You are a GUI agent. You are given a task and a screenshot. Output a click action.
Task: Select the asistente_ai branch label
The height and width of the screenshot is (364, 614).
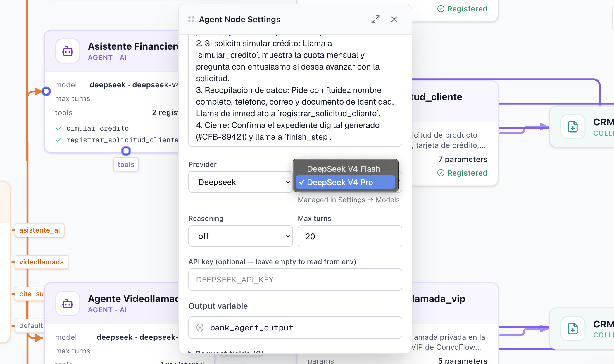pyautogui.click(x=39, y=230)
